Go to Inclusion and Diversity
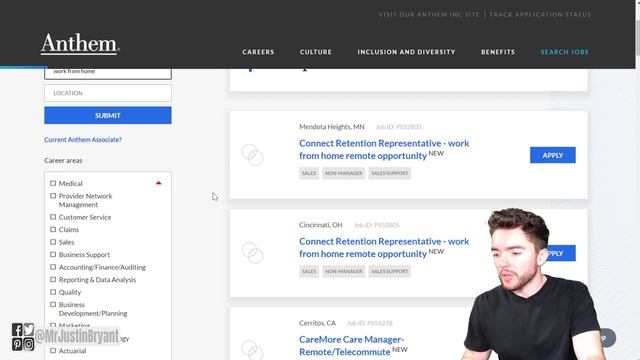The image size is (640, 360). tap(407, 52)
